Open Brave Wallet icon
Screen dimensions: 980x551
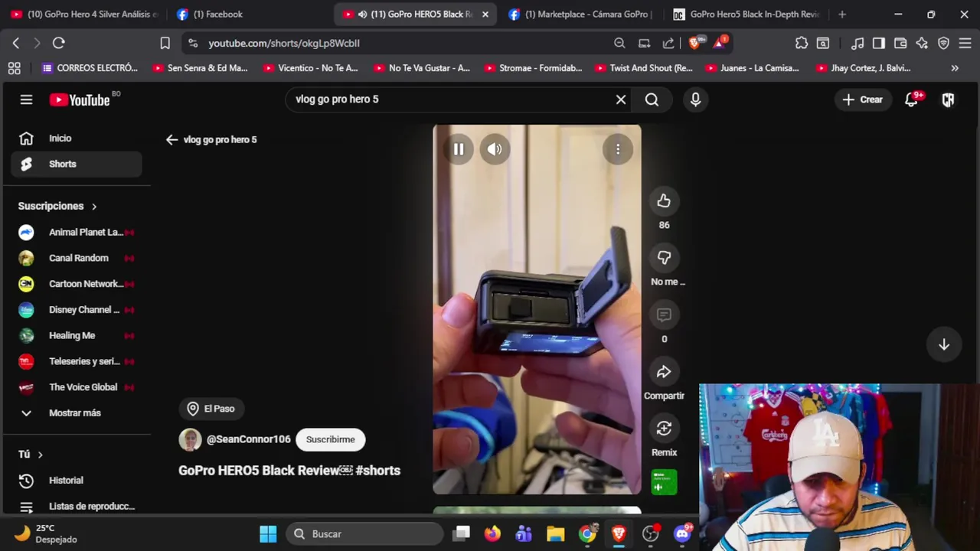pyautogui.click(x=900, y=43)
